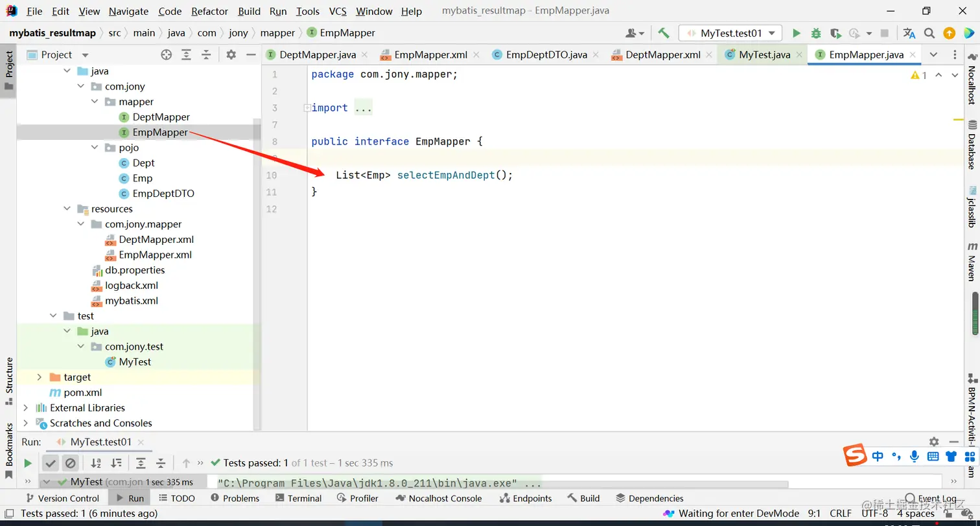Open the Nocalhost Console tool window
The image size is (980, 526).
coord(438,498)
